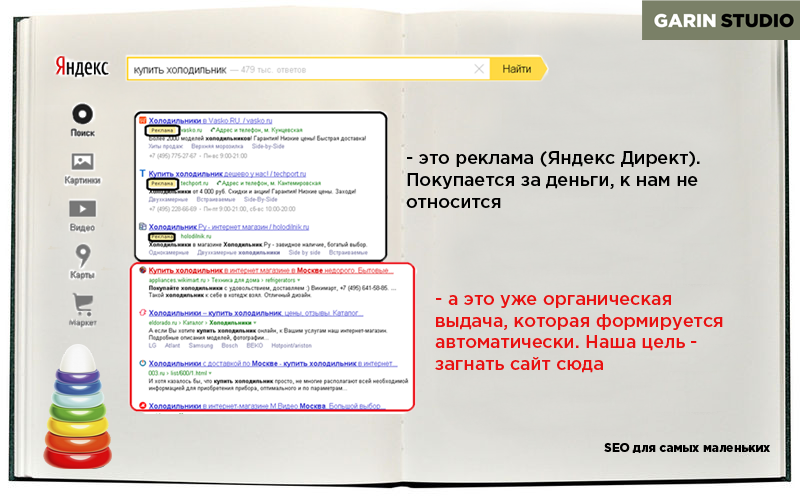Click Двухкамерные холодильники sitelink under holodilnik.ru
Screen dimensions: 800x496
tap(238, 253)
